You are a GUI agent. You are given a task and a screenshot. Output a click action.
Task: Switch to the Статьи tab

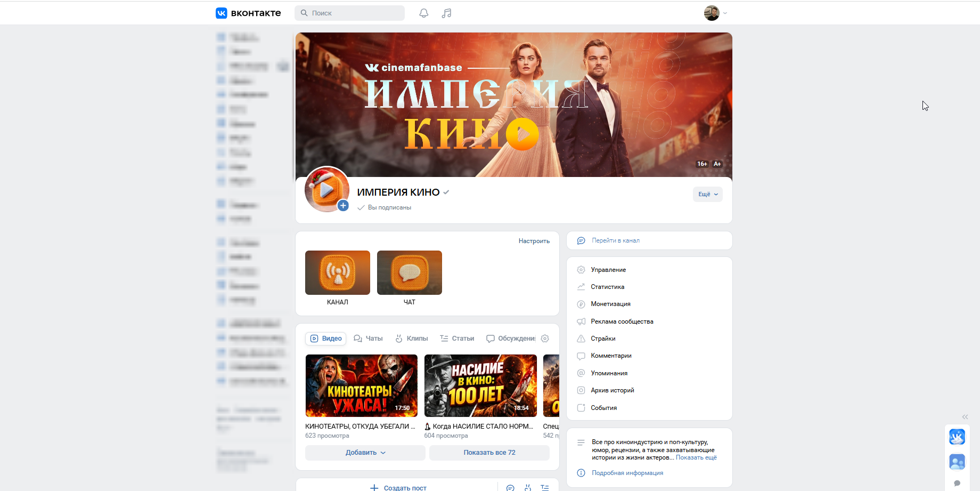click(x=457, y=339)
